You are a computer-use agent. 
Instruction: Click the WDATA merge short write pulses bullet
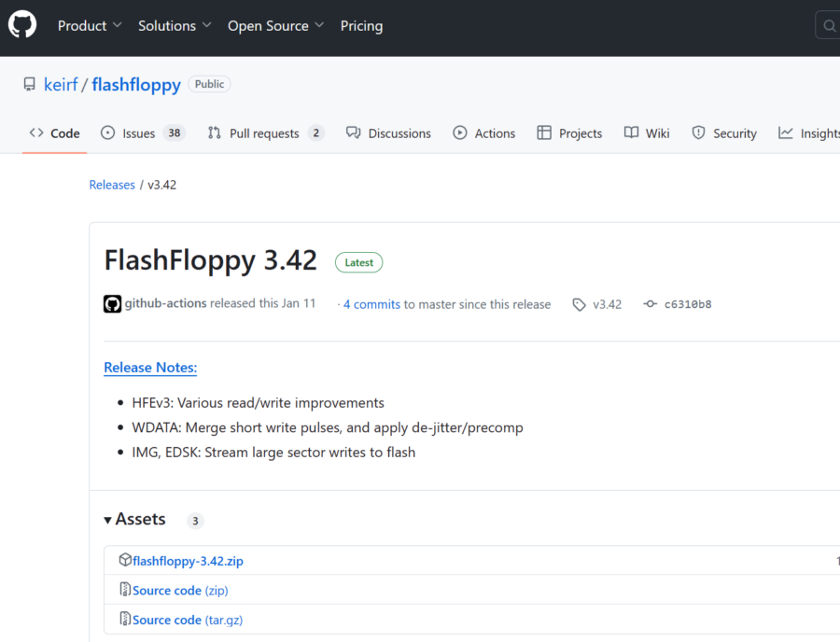[328, 427]
